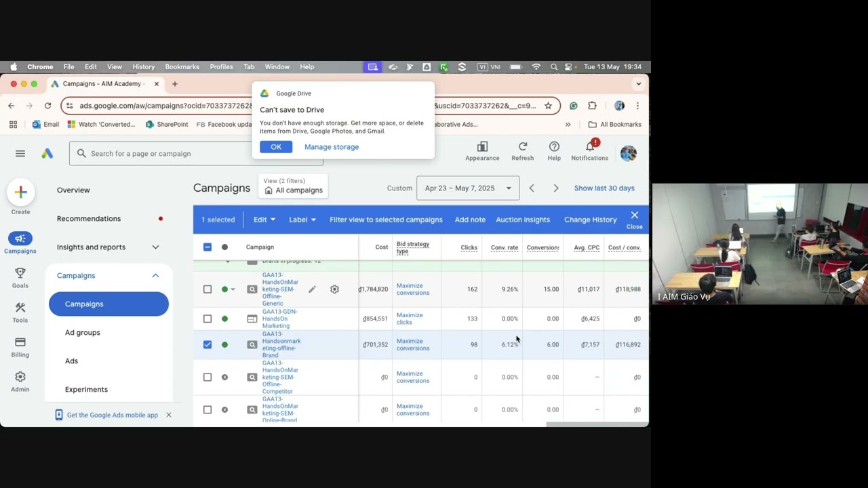Screen dimensions: 868x488
Task: Open the date range picker dropdown
Action: click(x=468, y=188)
